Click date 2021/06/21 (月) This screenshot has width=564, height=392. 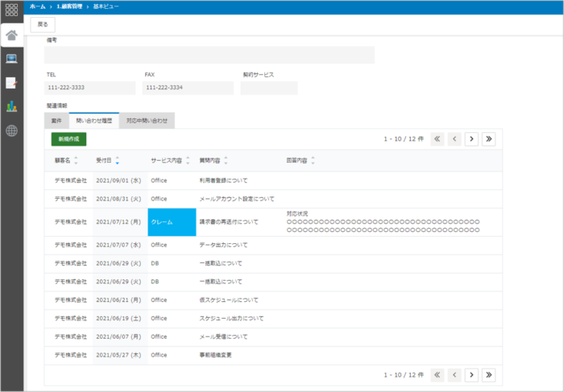click(118, 300)
